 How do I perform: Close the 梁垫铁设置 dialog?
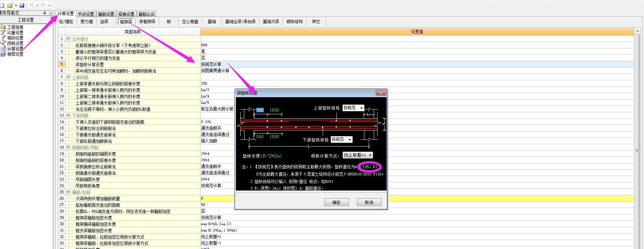(381, 93)
